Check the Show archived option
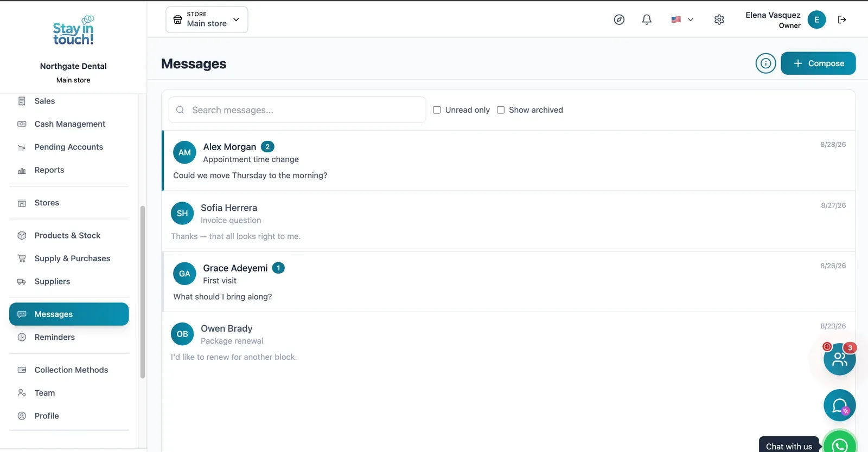868x452 pixels. click(501, 110)
